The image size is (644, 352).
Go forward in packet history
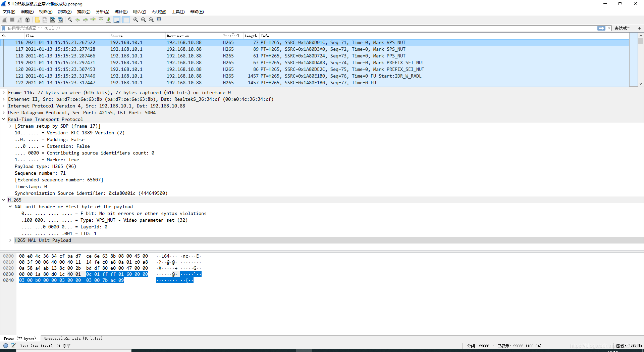pos(86,20)
